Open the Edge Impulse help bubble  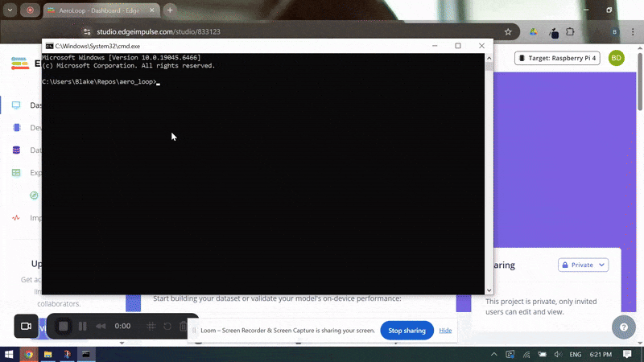click(623, 327)
